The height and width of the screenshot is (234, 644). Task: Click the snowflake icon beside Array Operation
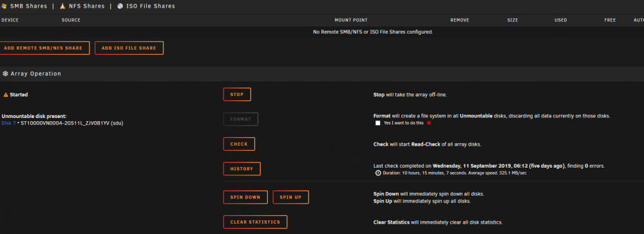tap(5, 73)
